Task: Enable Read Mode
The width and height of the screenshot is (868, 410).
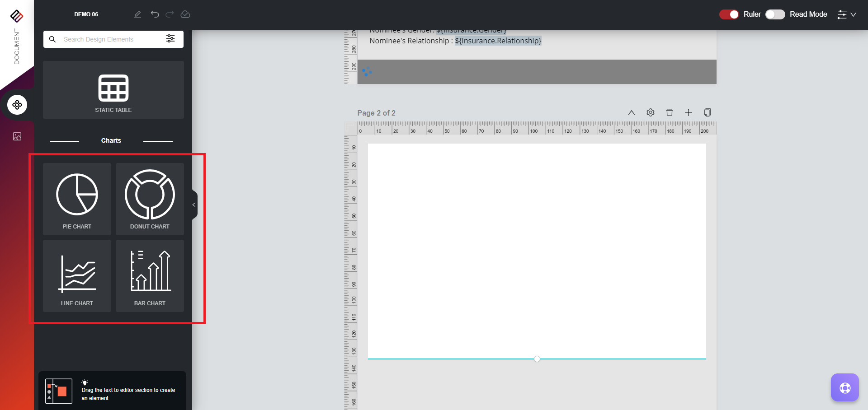Action: [x=775, y=14]
